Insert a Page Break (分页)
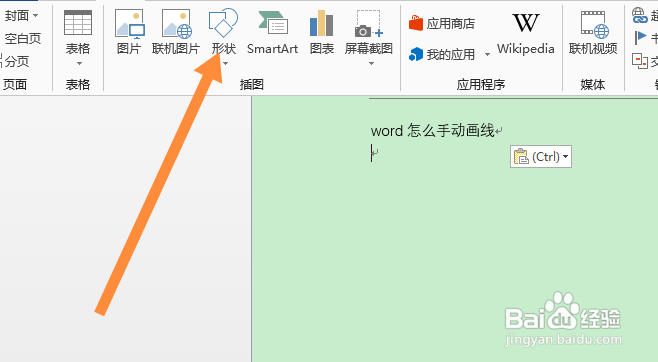658x362 pixels. pyautogui.click(x=16, y=61)
